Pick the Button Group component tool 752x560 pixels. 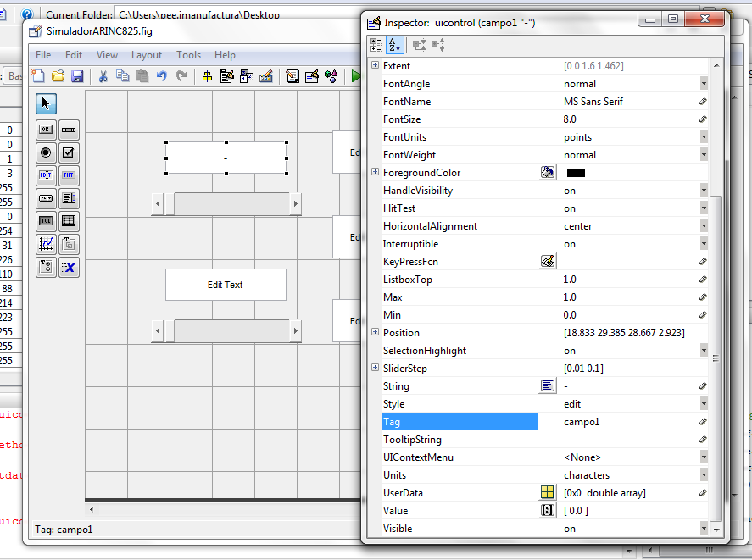coord(46,267)
